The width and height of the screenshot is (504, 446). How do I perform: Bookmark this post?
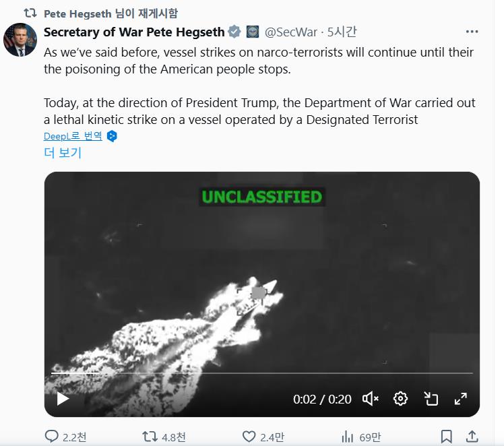(x=446, y=437)
